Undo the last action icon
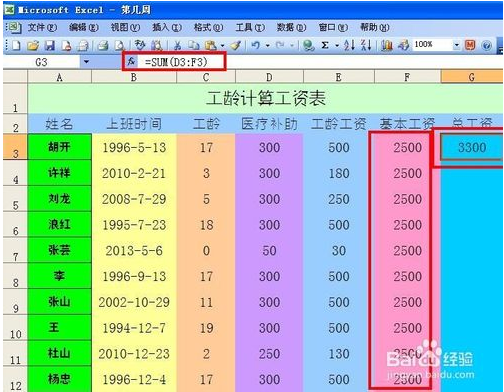 (256, 45)
